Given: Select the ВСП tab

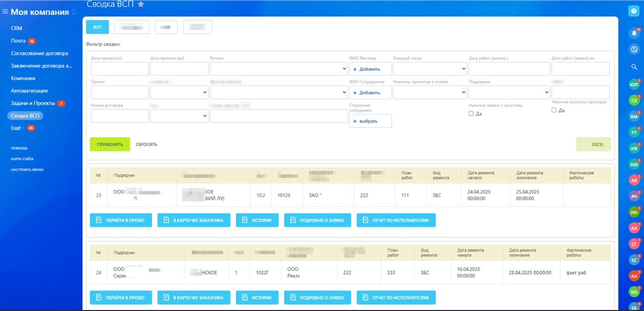Looking at the screenshot, I should pyautogui.click(x=97, y=27).
